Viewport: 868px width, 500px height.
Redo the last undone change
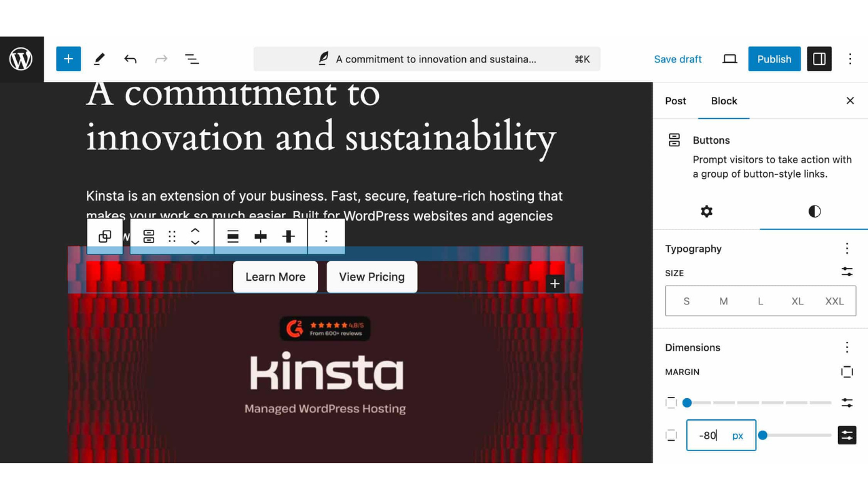pos(161,59)
